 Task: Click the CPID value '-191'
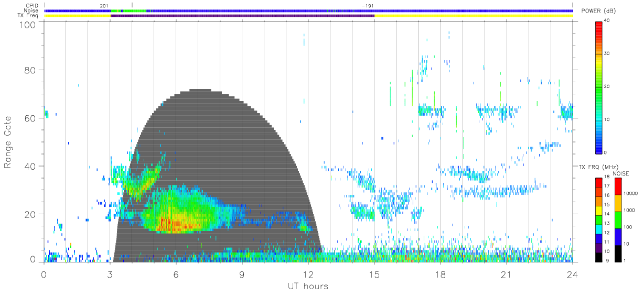[x=368, y=6]
